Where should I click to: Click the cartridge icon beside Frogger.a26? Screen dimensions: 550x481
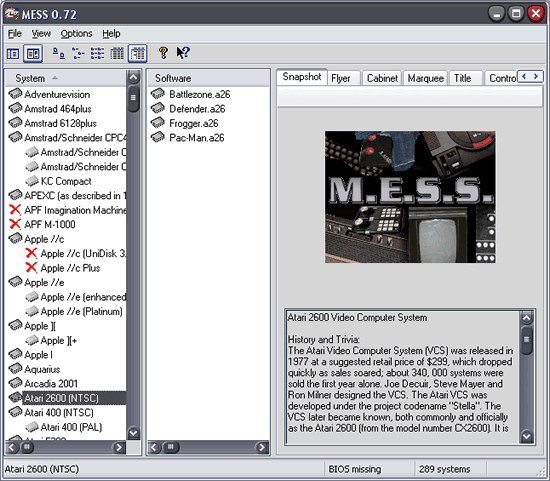point(158,123)
